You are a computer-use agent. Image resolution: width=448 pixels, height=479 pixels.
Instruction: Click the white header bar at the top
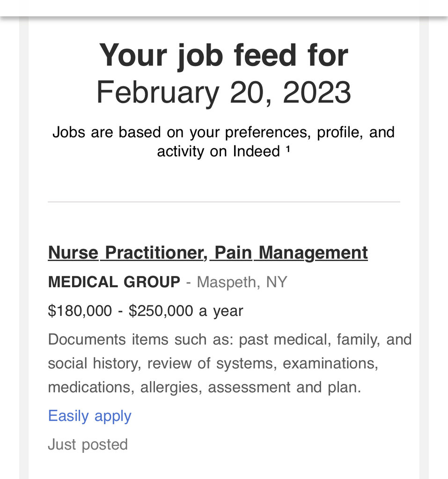tap(224, 8)
